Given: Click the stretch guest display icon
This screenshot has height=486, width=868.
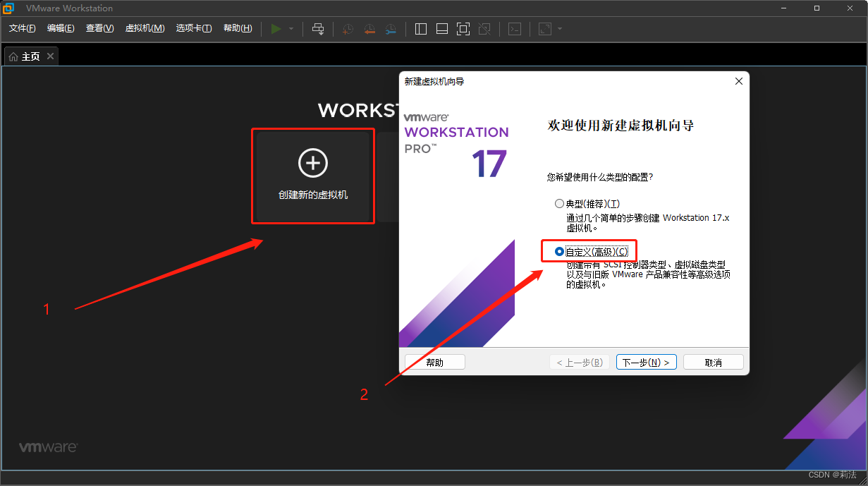Looking at the screenshot, I should tap(545, 29).
